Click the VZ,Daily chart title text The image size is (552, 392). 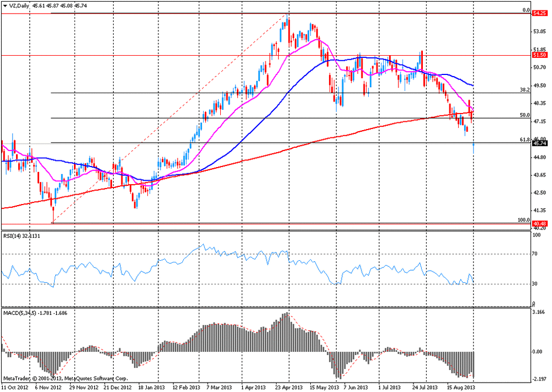[x=18, y=6]
